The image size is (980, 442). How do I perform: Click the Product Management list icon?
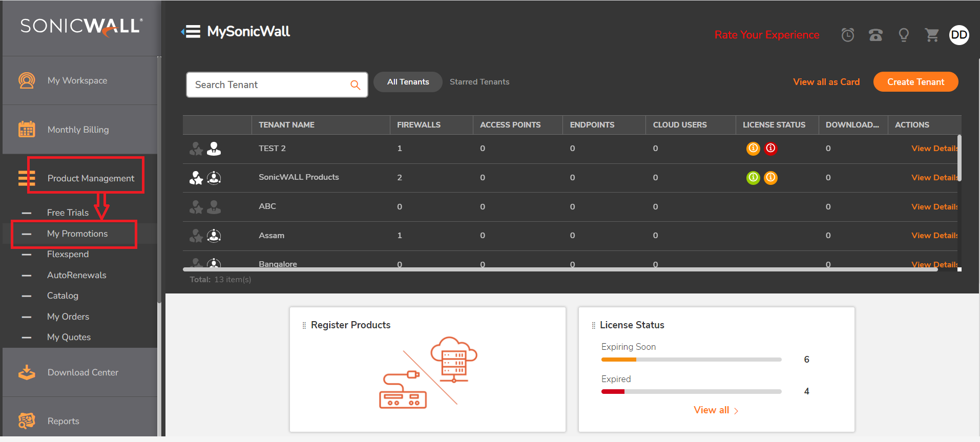point(27,178)
